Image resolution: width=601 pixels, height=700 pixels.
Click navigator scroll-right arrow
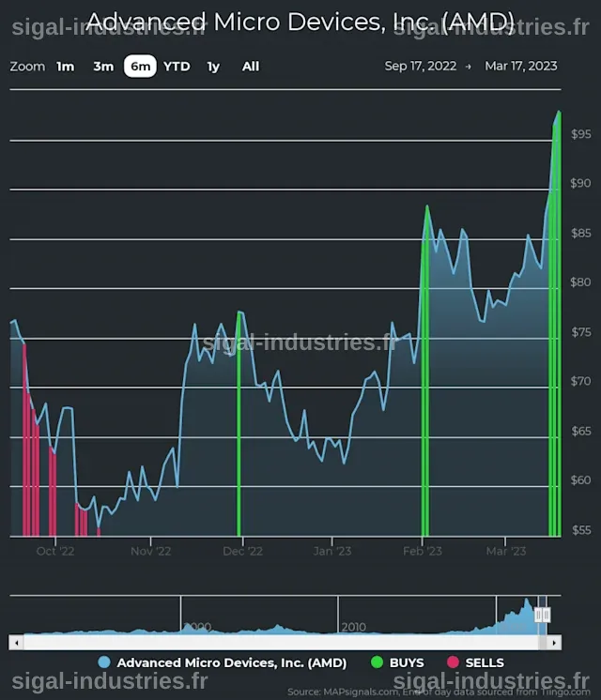tap(554, 643)
